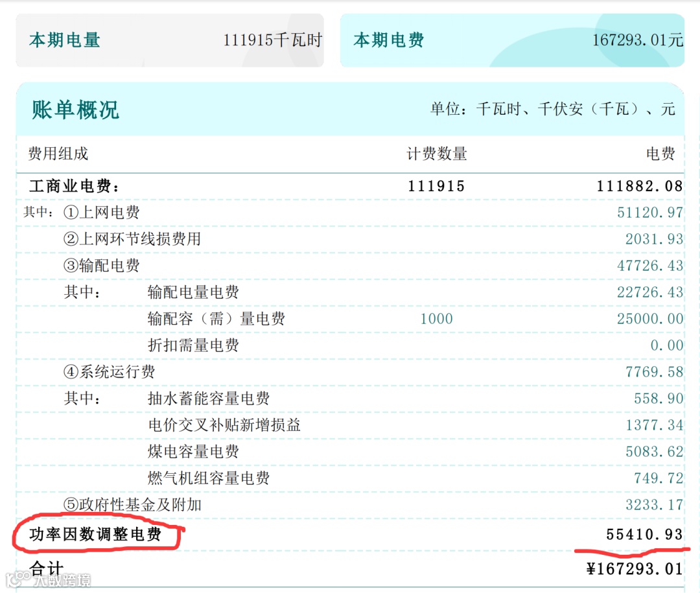The image size is (700, 593).
Task: Click the 费用组成 column header
Action: tap(58, 154)
